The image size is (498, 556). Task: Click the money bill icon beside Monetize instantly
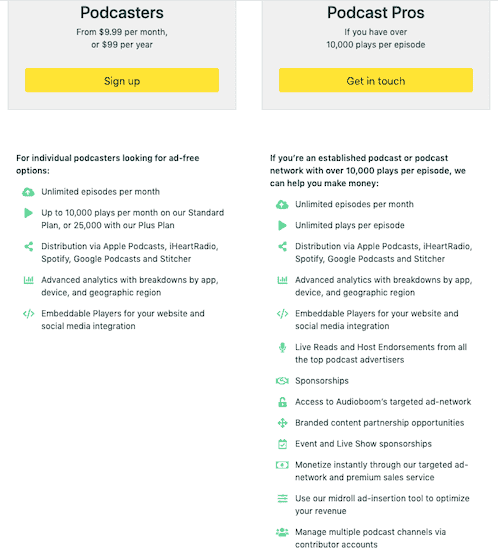(282, 465)
